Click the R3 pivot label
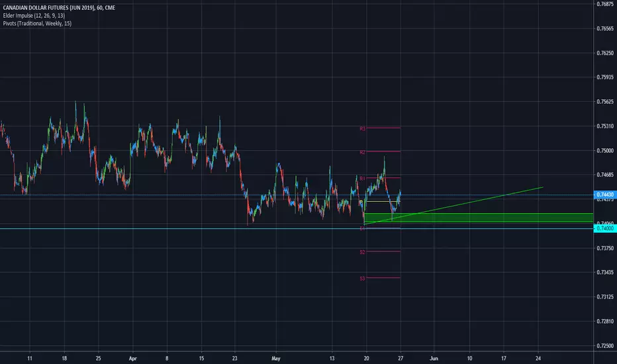This screenshot has width=617, height=364. coord(362,128)
